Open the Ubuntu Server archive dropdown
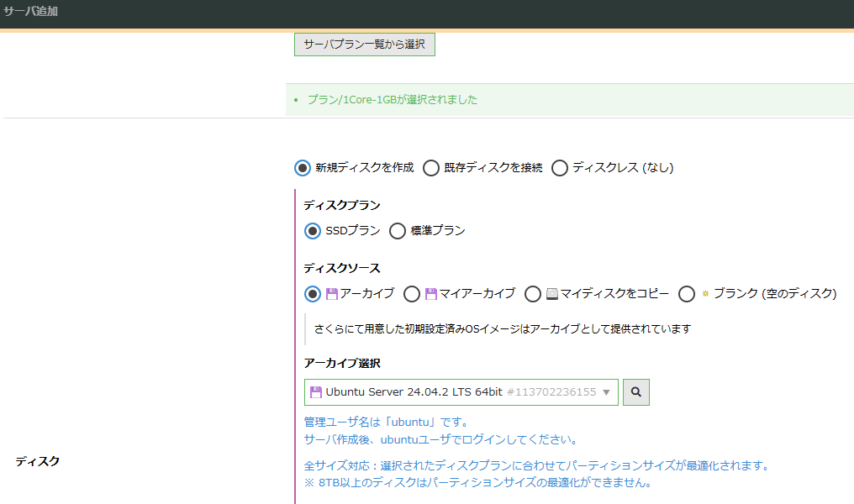This screenshot has height=504, width=854. 461,392
